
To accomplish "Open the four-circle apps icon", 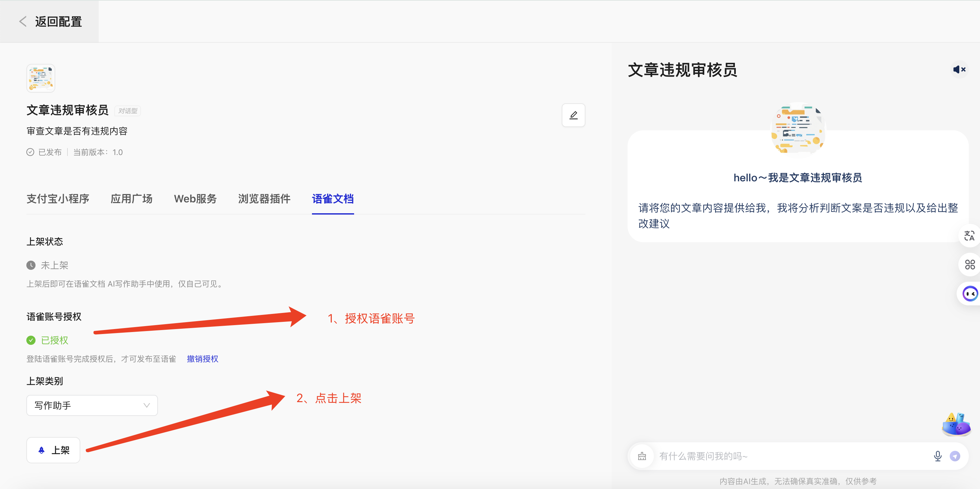I will 970,265.
